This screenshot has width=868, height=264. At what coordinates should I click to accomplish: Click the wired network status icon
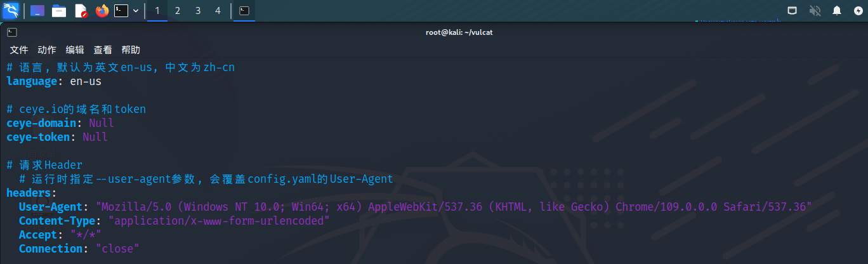(792, 11)
